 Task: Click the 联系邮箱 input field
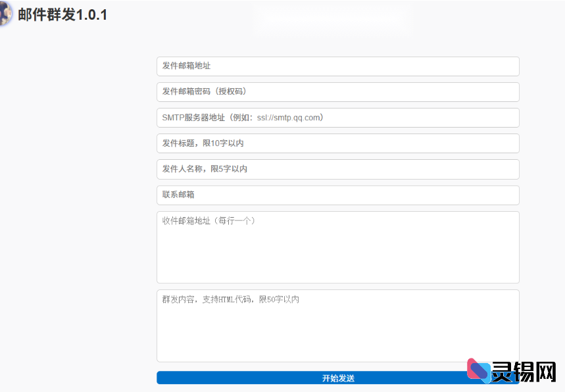tap(337, 195)
